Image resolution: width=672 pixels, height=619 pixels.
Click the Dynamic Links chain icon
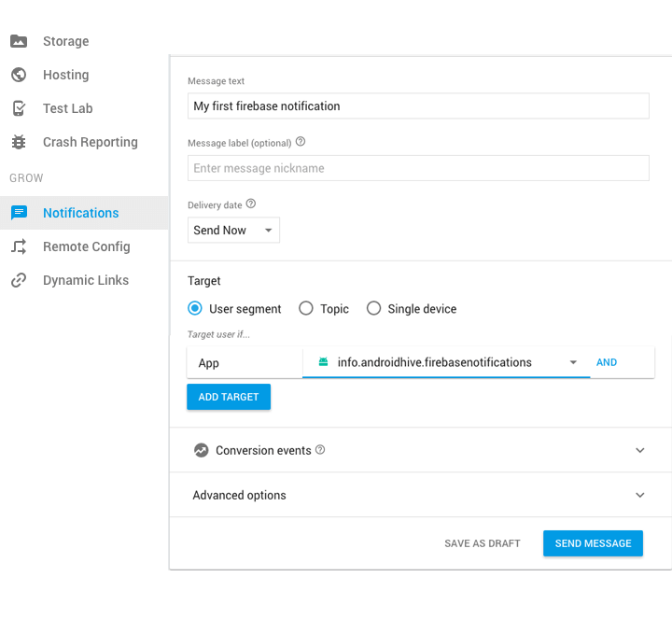click(x=19, y=280)
